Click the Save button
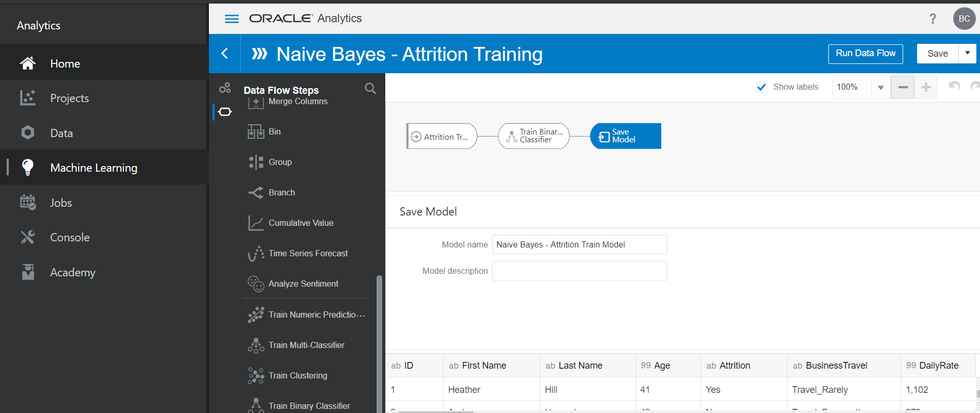 click(x=937, y=54)
